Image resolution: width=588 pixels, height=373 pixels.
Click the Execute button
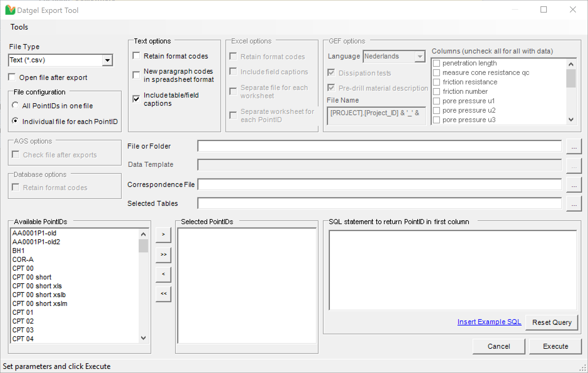coord(555,346)
